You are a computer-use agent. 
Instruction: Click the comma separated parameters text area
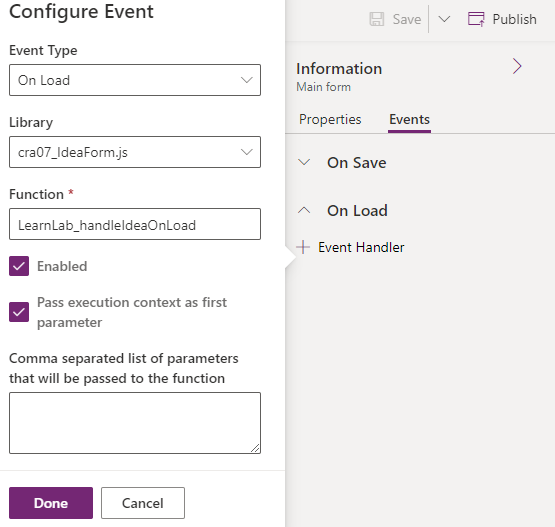click(135, 423)
